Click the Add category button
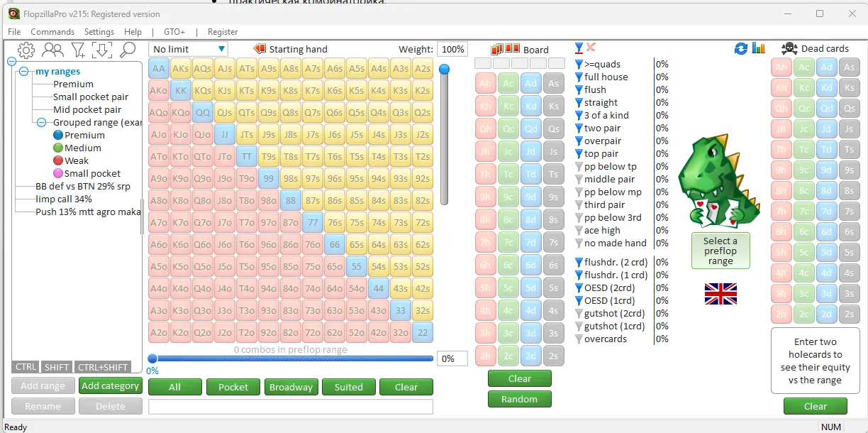Image resolution: width=868 pixels, height=433 pixels. click(110, 386)
